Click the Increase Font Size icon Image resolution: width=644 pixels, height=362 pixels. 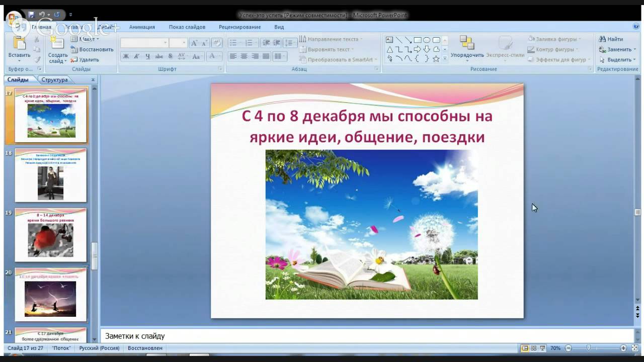click(194, 43)
